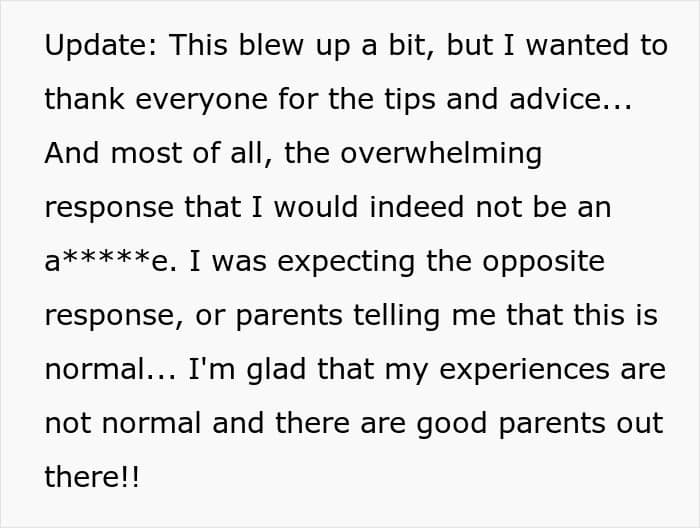Image resolution: width=700 pixels, height=528 pixels.
Task: Click the word "response" before "that I would"
Action: click(x=109, y=209)
